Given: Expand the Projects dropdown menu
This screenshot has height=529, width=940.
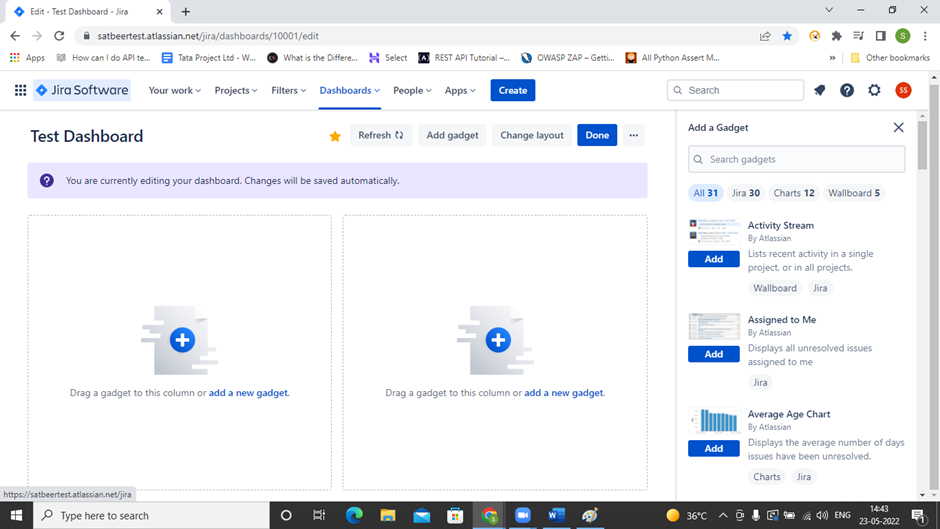Looking at the screenshot, I should tap(236, 90).
